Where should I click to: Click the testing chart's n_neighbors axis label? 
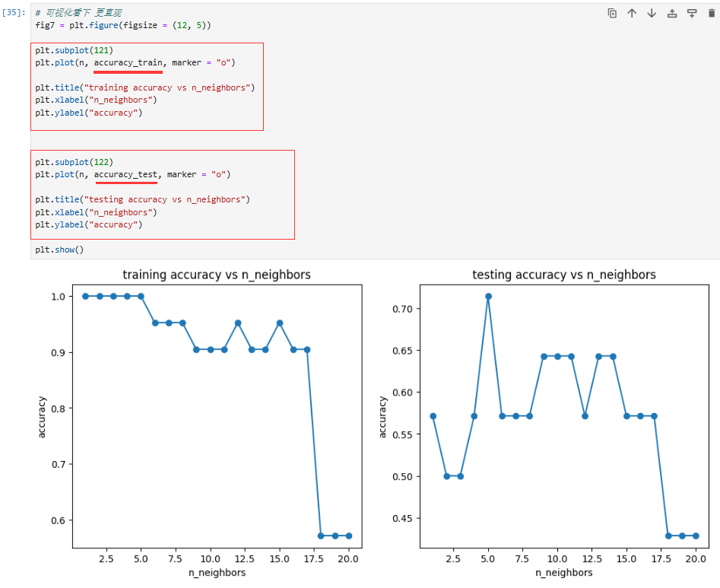pyautogui.click(x=564, y=572)
